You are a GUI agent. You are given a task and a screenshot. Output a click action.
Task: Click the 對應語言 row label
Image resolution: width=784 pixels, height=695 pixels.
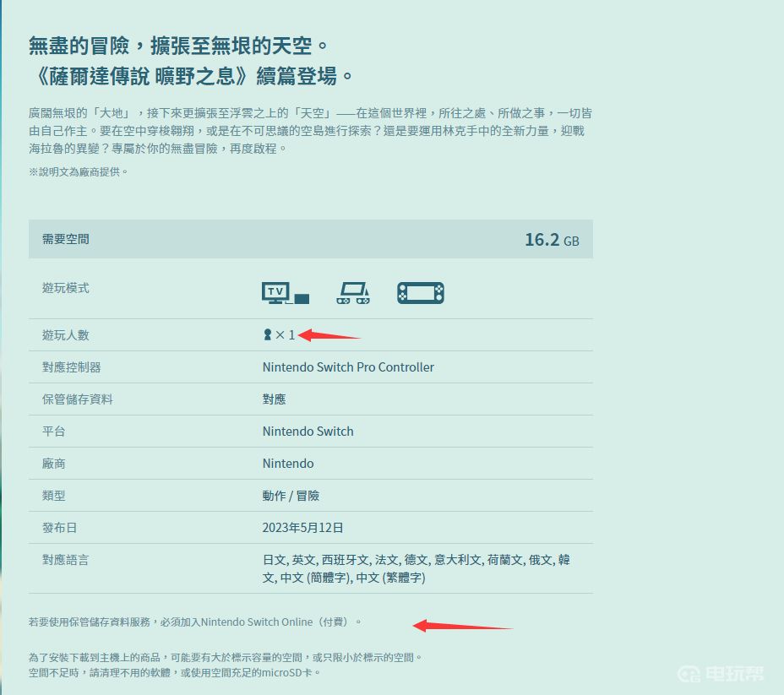(x=66, y=560)
